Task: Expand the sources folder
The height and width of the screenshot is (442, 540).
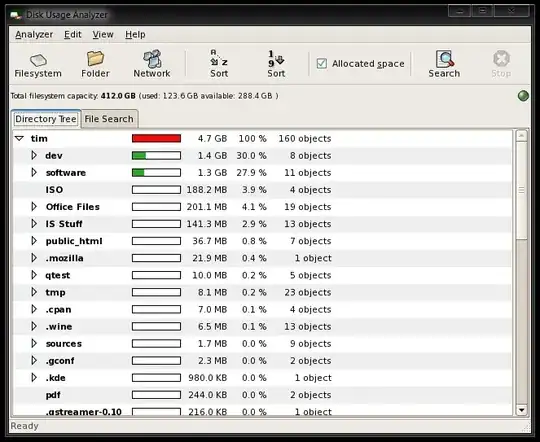Action: tap(34, 343)
